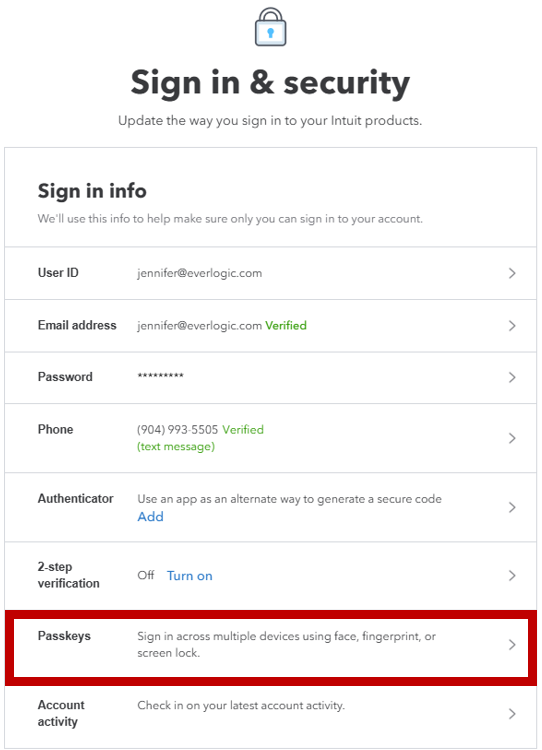Click the Passkeys description text

[x=286, y=644]
